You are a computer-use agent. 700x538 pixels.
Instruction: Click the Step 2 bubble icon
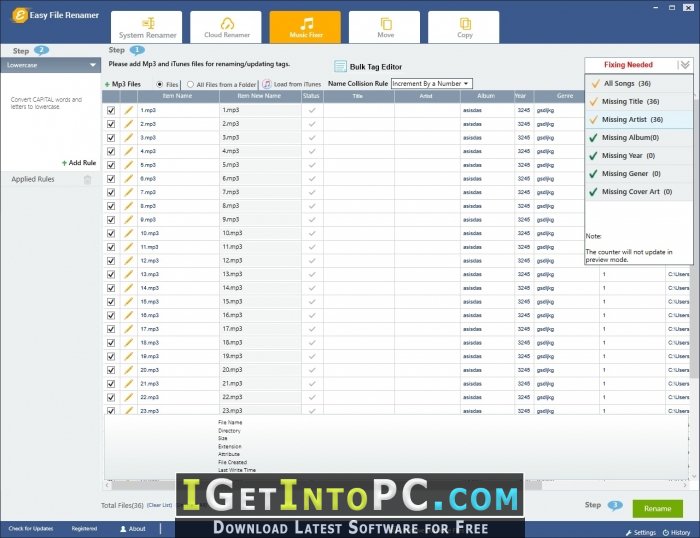pyautogui.click(x=41, y=50)
